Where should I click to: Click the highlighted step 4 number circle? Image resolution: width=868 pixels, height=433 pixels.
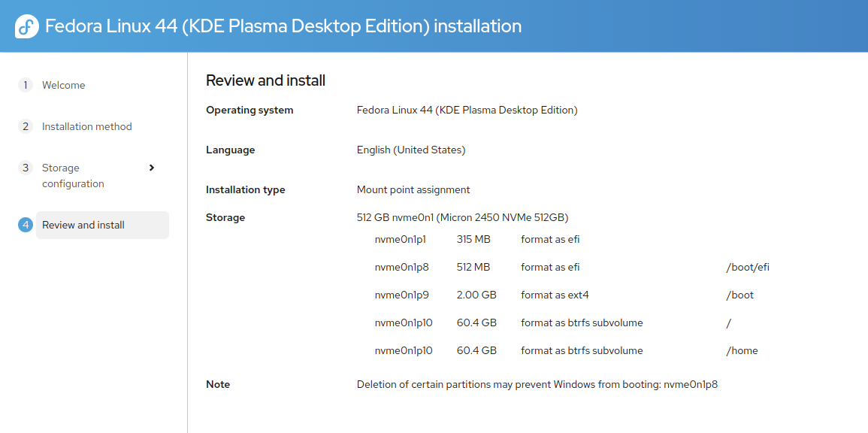(26, 225)
